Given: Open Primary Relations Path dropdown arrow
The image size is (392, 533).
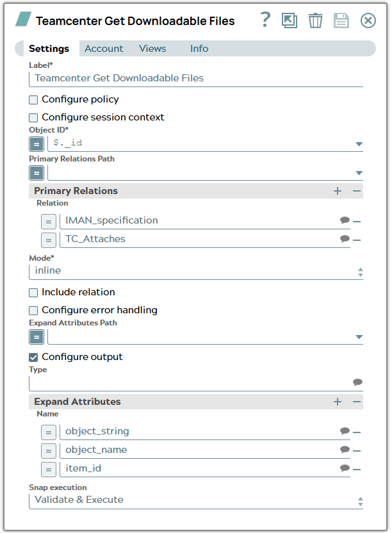Looking at the screenshot, I should pyautogui.click(x=359, y=173).
